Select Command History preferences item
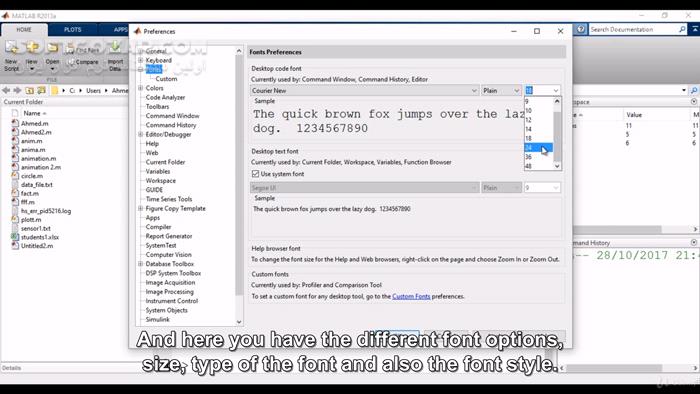 (171, 125)
